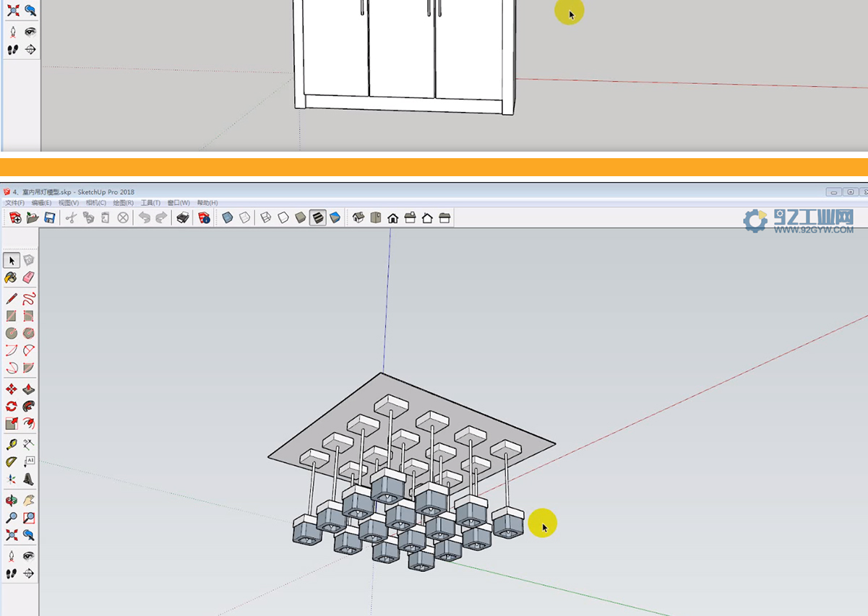Open a file with the folder icon
Screen dimensions: 868x616
coord(33,217)
